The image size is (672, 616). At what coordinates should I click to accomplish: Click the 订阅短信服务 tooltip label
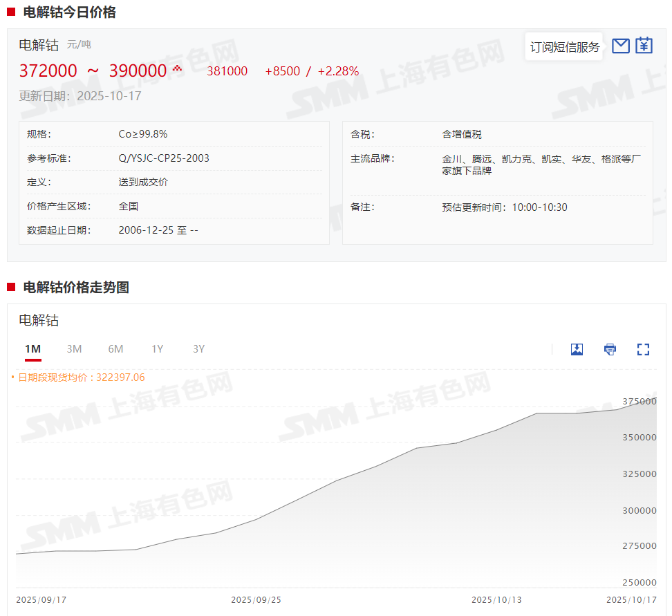(x=564, y=47)
